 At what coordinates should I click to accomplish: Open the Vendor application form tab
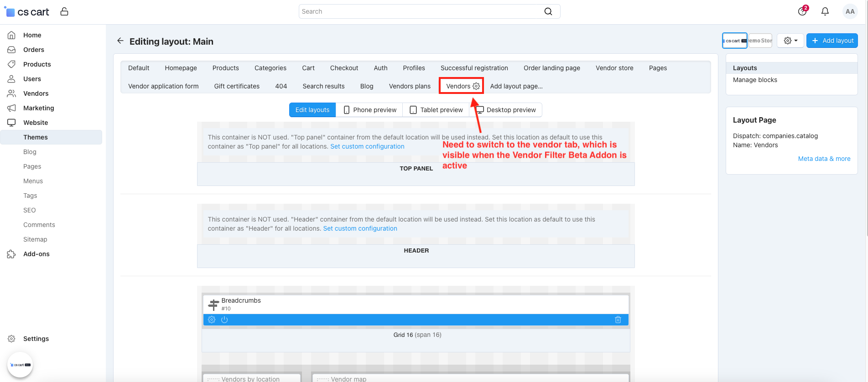click(163, 86)
